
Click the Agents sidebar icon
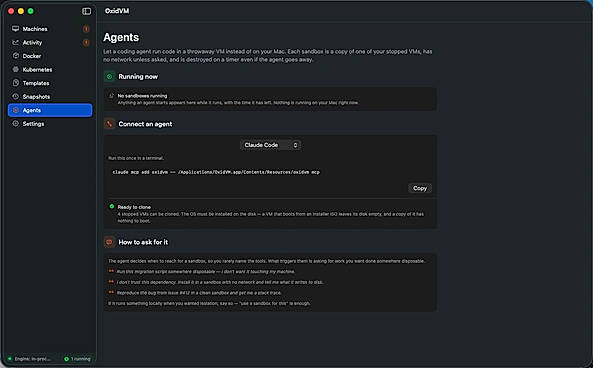[x=16, y=110]
